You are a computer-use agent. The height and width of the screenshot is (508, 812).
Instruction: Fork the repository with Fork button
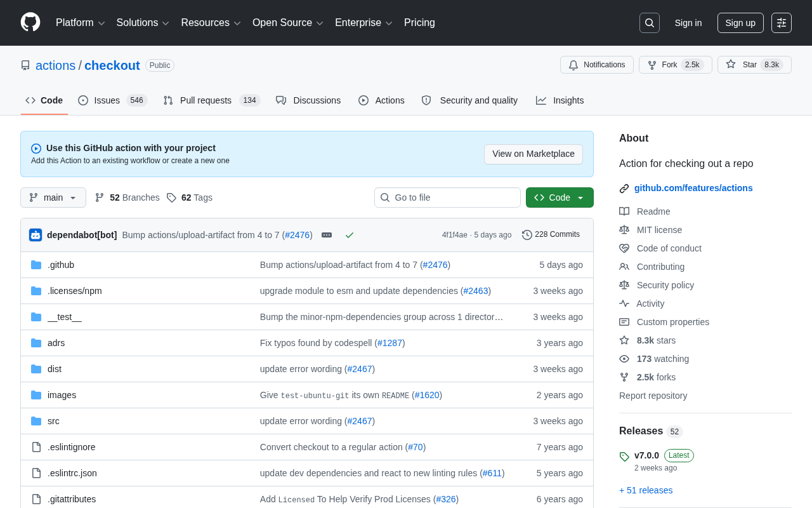point(675,65)
